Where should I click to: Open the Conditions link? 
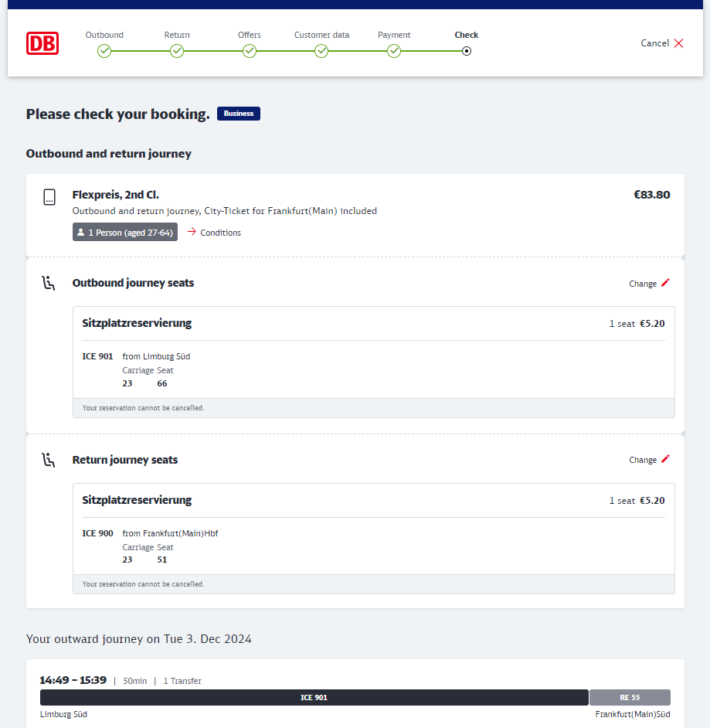[x=214, y=232]
